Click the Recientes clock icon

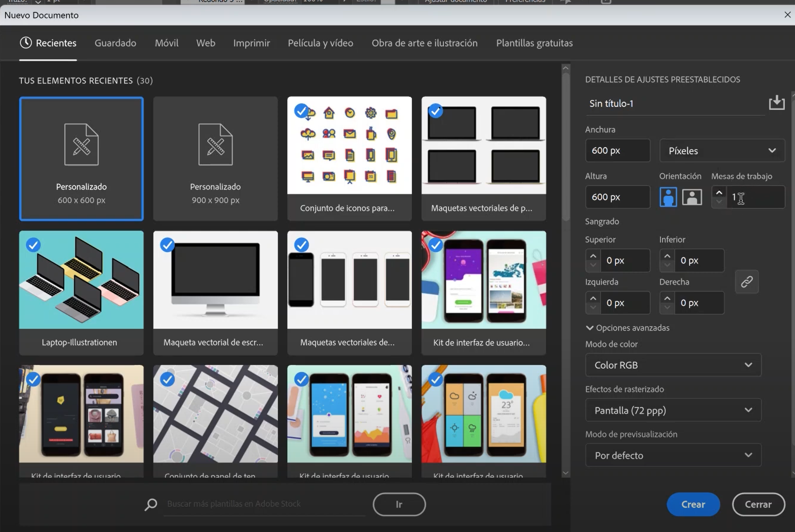click(26, 43)
